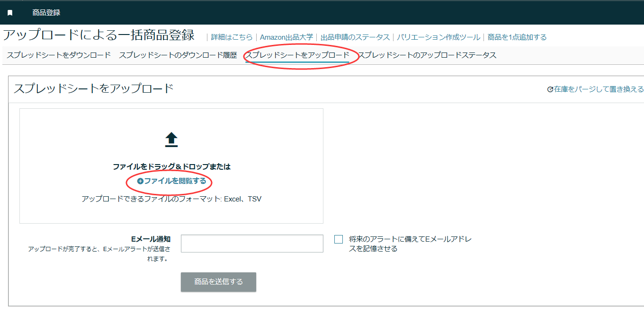
Task: Open the ファイルを閲覧する file browse link
Action: click(175, 181)
